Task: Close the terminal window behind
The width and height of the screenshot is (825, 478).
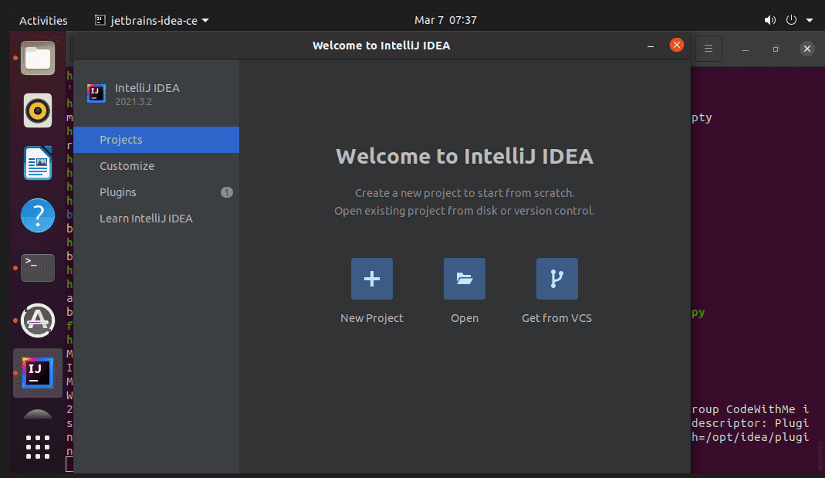Action: pyautogui.click(x=807, y=49)
